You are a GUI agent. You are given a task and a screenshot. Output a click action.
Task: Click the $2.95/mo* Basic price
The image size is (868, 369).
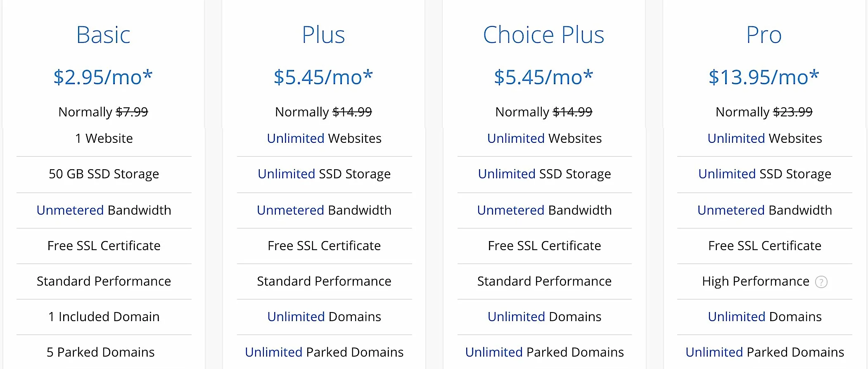coord(103,77)
